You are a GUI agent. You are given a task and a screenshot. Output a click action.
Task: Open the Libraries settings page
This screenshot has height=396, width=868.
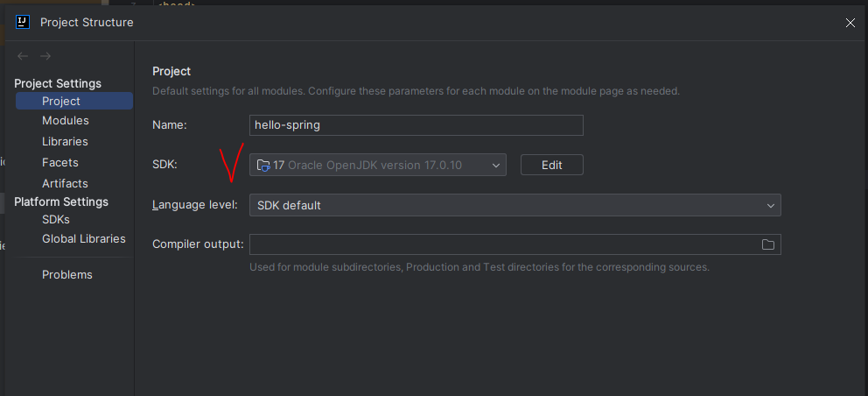[65, 141]
